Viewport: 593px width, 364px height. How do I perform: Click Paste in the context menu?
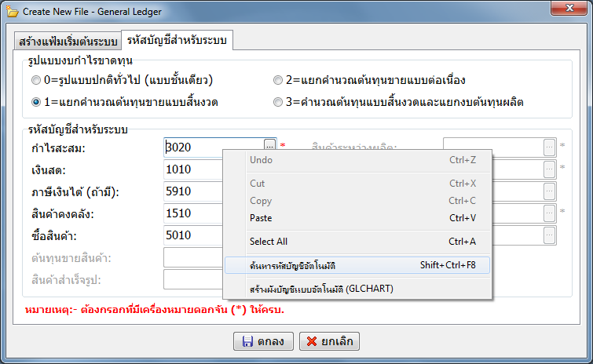261,217
